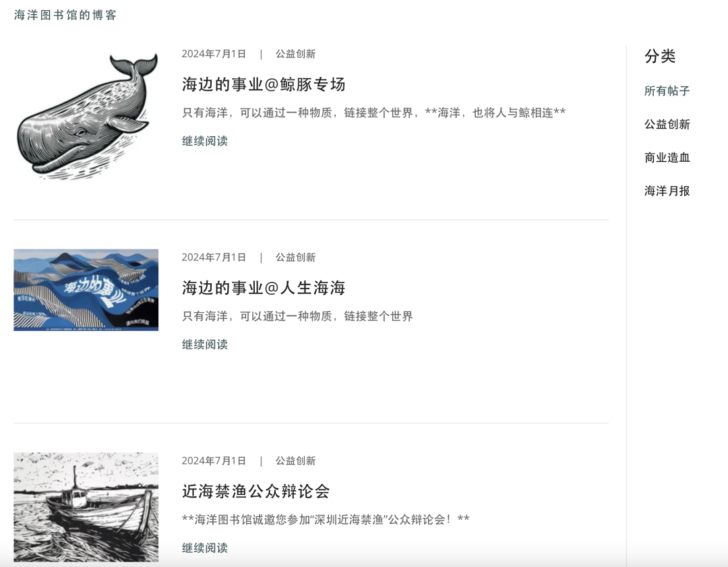
Task: Open the fishing boat woodcut thumbnail
Action: pyautogui.click(x=86, y=507)
